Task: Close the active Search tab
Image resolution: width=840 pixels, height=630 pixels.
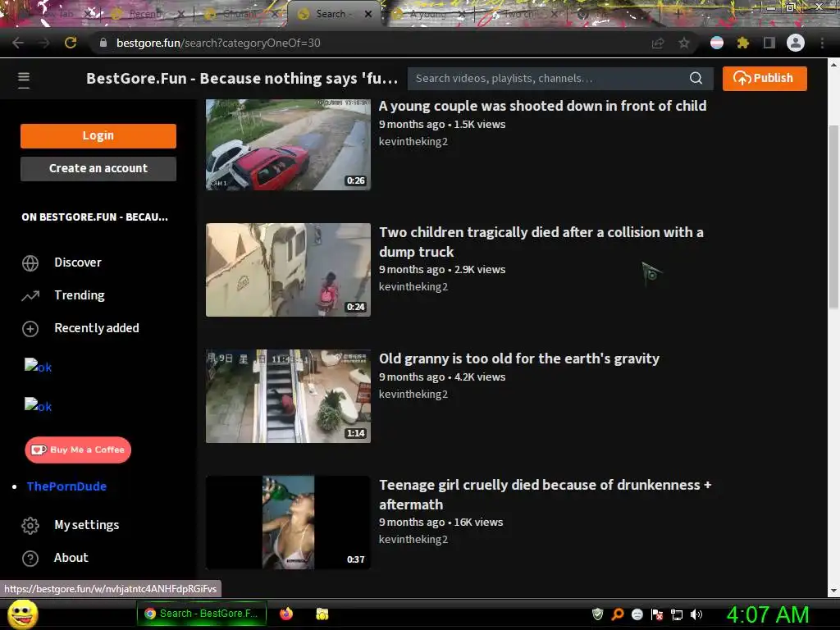Action: pyautogui.click(x=368, y=14)
